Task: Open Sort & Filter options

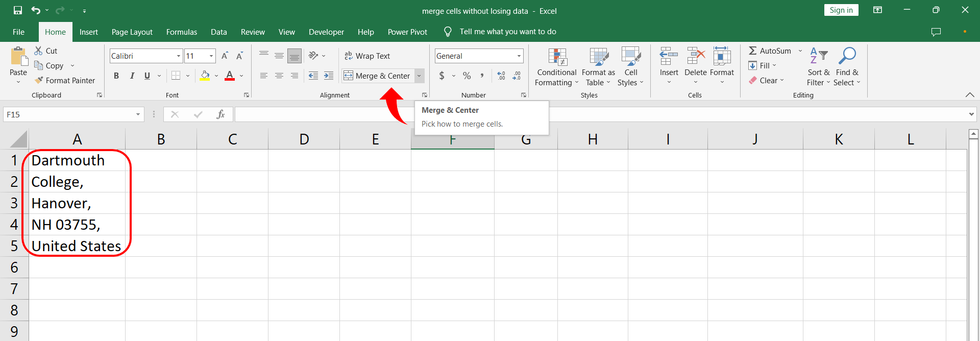Action: pos(819,67)
